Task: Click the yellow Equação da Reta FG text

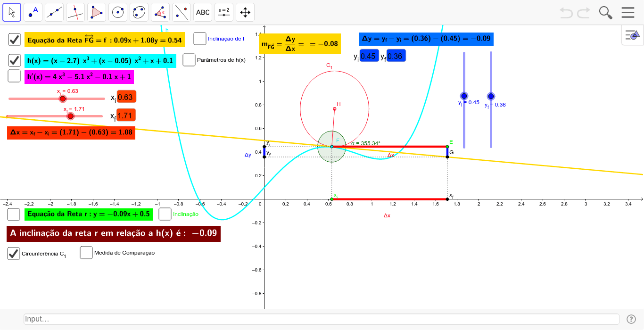Action: [105, 40]
